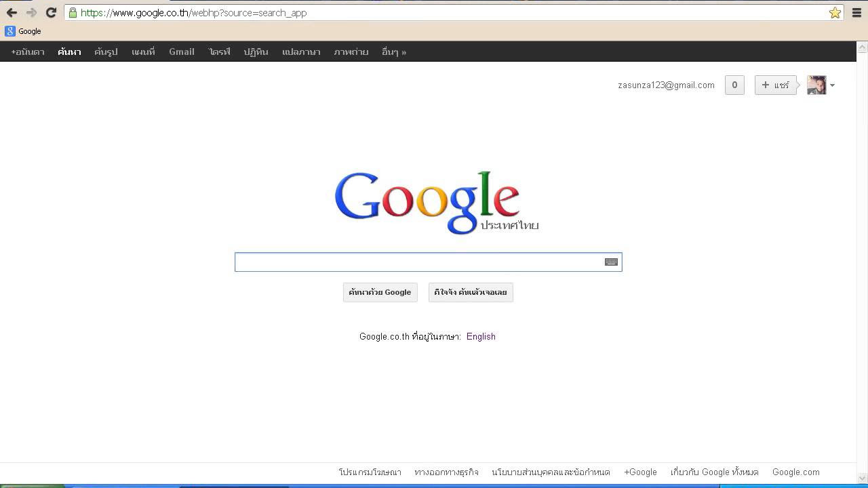The height and width of the screenshot is (488, 868).
Task: Open the Google bookmark in the bookmarks bar
Action: [x=23, y=31]
